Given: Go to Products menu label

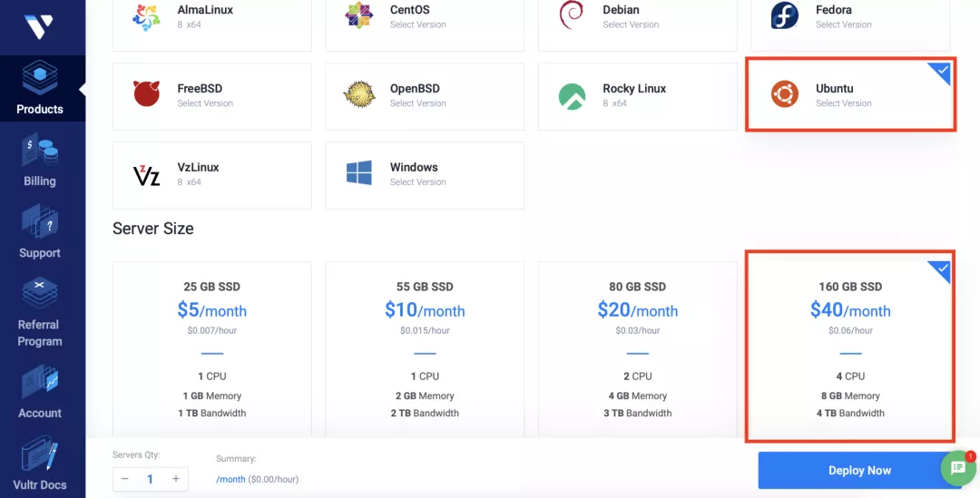Looking at the screenshot, I should pyautogui.click(x=40, y=110).
